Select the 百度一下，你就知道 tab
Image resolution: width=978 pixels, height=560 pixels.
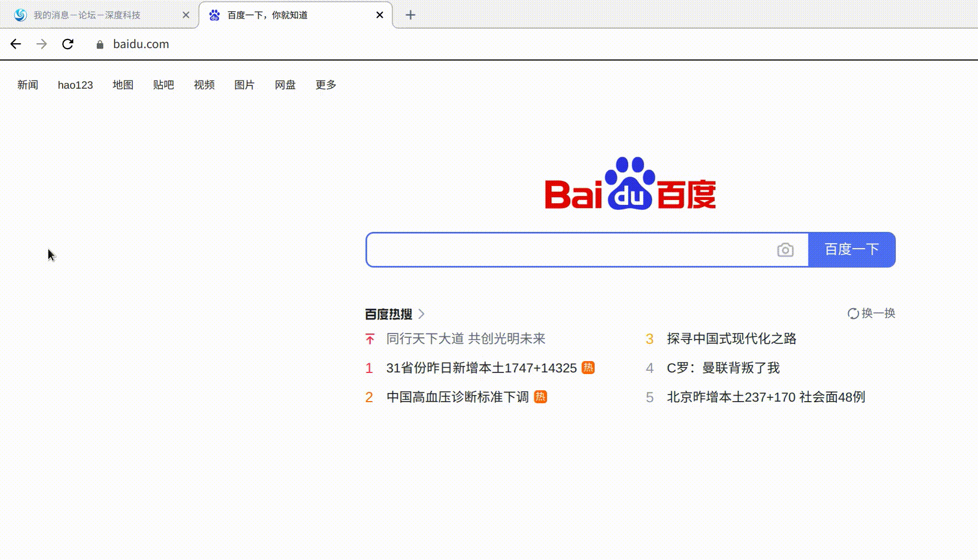[266, 15]
